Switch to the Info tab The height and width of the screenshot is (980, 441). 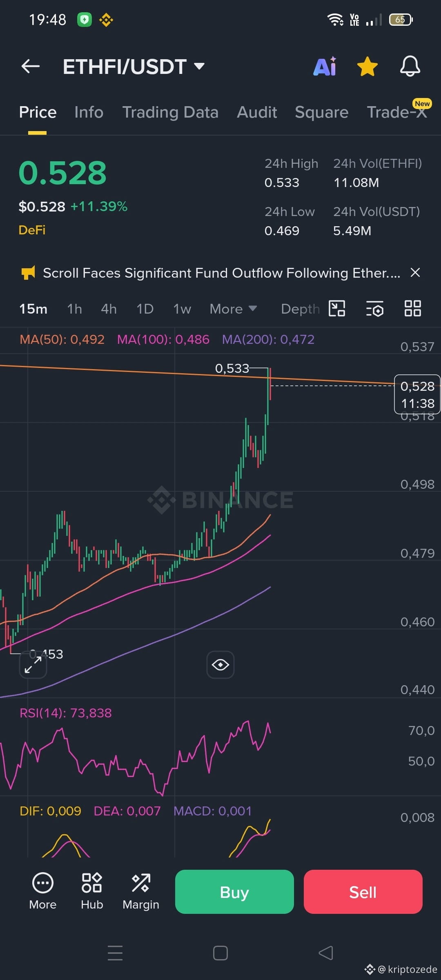89,112
